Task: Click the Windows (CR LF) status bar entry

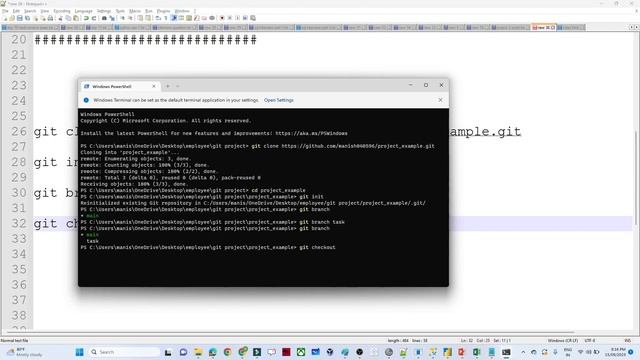Action: point(562,340)
